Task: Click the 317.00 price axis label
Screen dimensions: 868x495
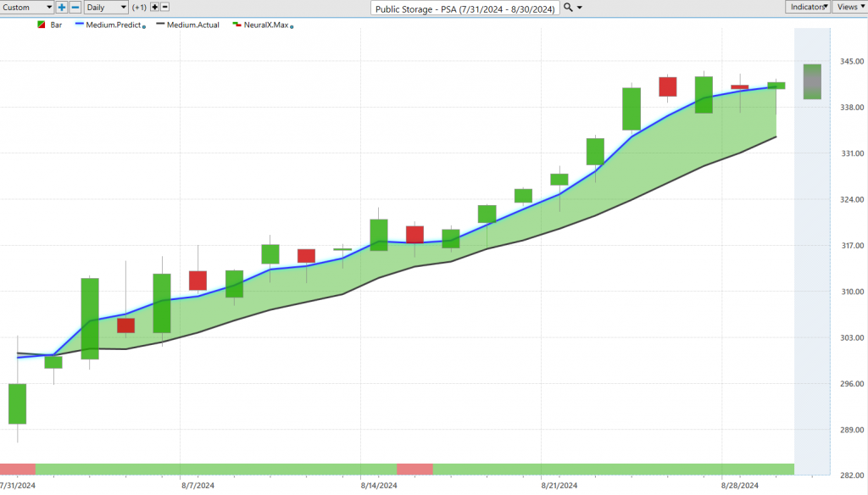Action: (852, 245)
